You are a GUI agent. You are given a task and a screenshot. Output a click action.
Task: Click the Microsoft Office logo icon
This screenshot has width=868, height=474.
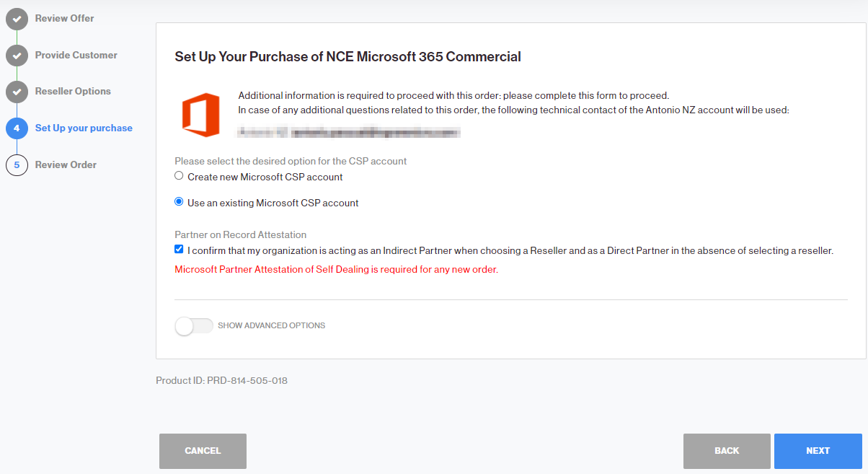pyautogui.click(x=200, y=115)
